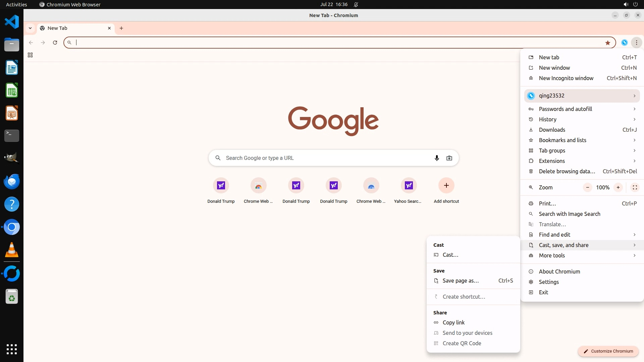Open Google Lens camera search icon
Screen dimensions: 644x362
coord(449,158)
